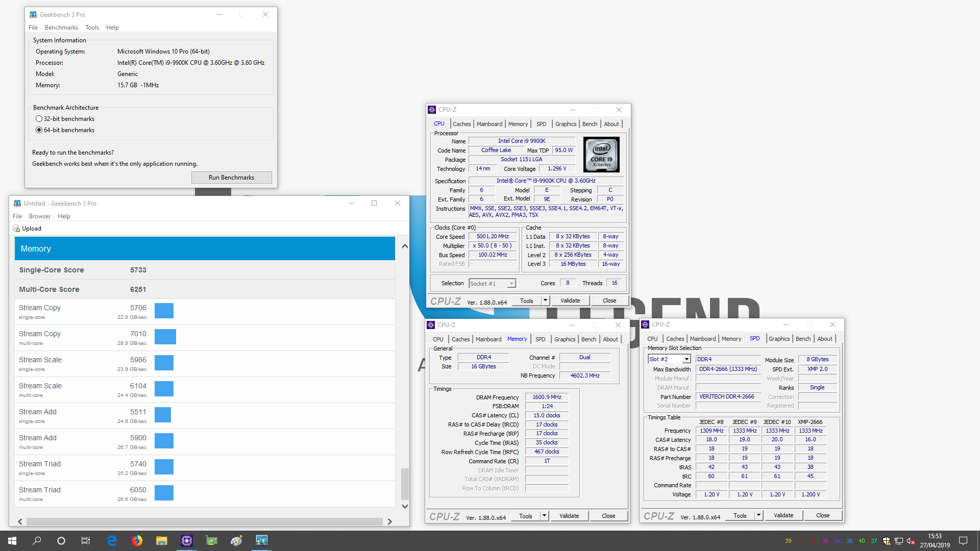Screen dimensions: 980x551
Task: Launch Firefox from the taskbar
Action: coord(137,541)
